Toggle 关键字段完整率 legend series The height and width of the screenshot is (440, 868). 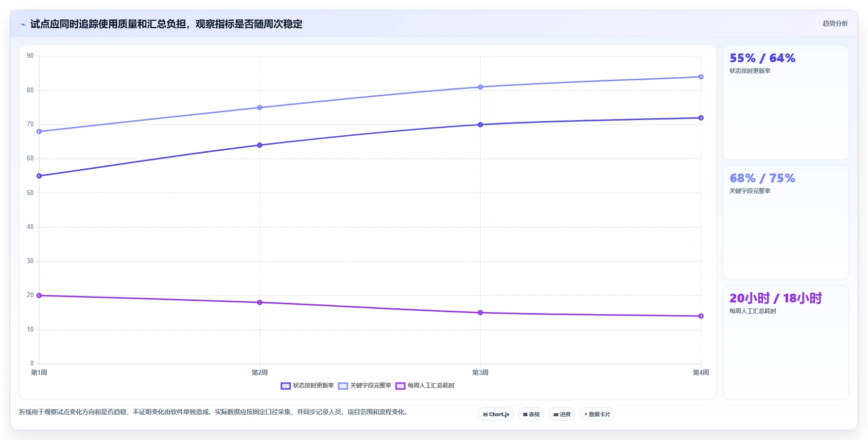(x=365, y=386)
